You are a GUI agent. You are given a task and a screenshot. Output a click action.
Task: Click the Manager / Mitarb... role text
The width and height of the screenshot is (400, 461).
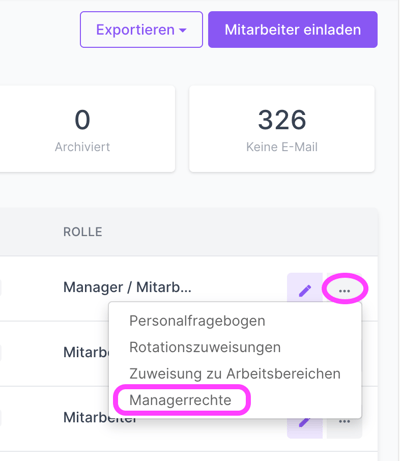tap(127, 287)
